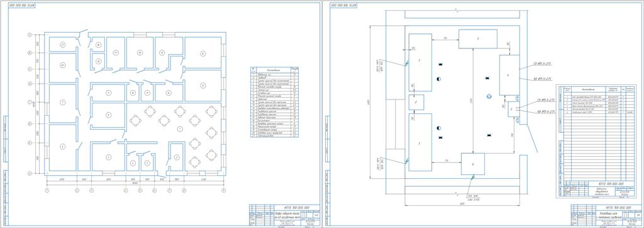The image size is (644, 228).
Task: Select equipment block labeled 6
Action: pos(473,164)
